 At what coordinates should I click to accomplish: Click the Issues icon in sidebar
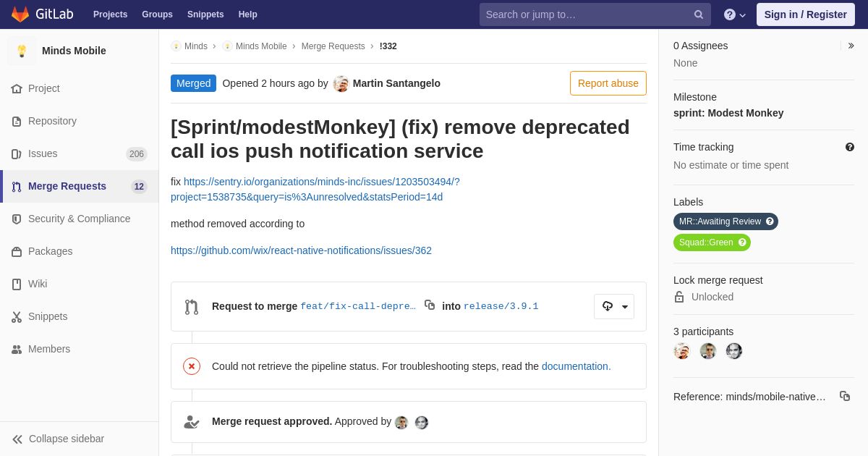[17, 153]
